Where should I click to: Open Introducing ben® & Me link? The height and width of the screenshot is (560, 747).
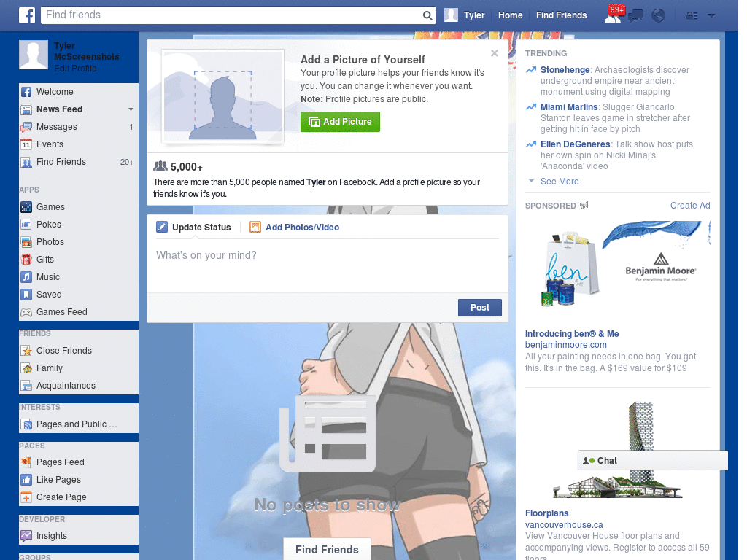coord(572,334)
